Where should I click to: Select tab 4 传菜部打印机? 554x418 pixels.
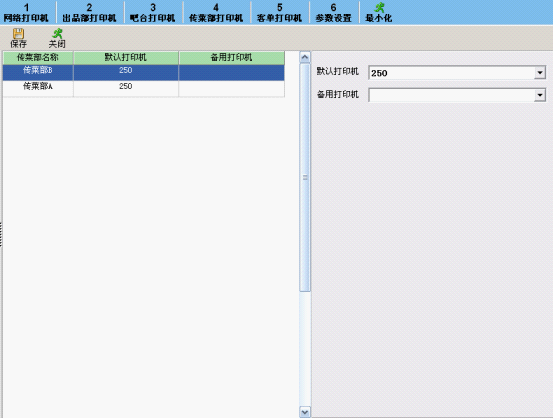point(216,13)
